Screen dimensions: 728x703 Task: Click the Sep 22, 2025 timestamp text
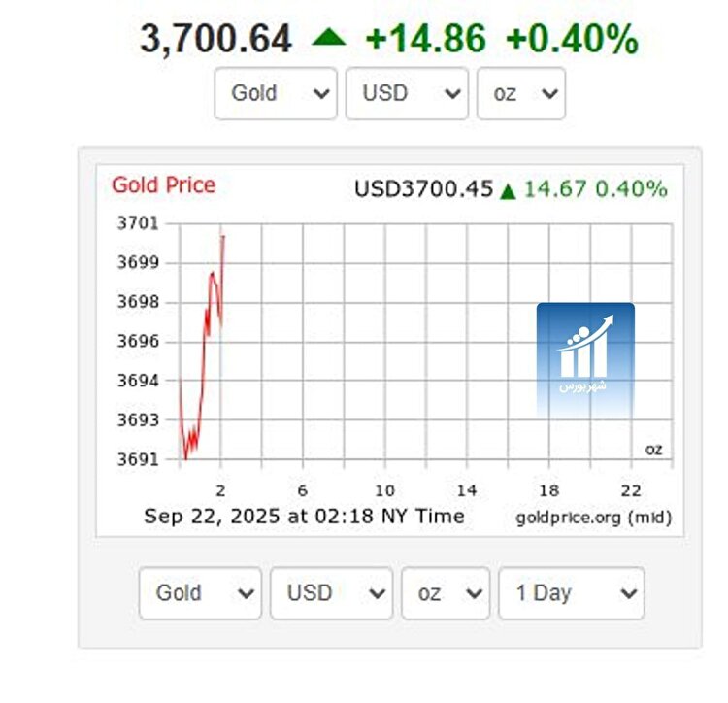(304, 516)
